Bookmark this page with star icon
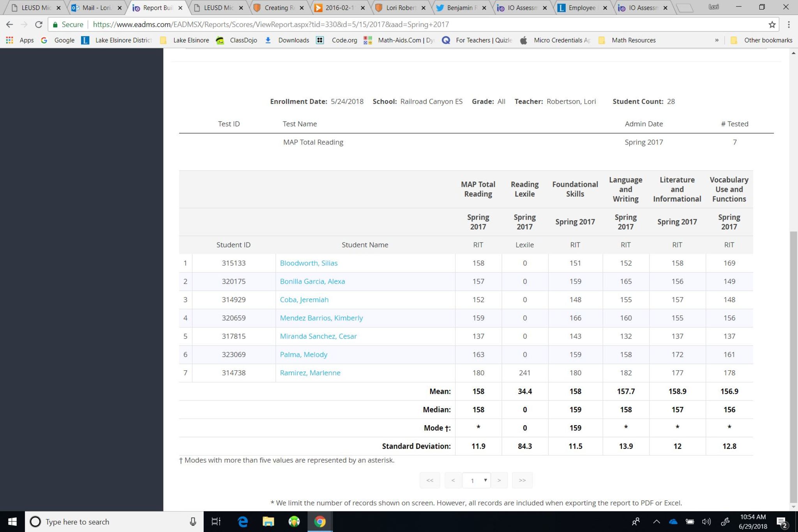798x532 pixels. (x=772, y=25)
